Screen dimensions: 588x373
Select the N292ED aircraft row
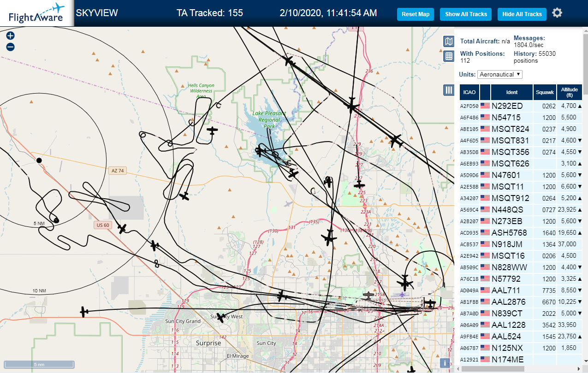(x=521, y=106)
